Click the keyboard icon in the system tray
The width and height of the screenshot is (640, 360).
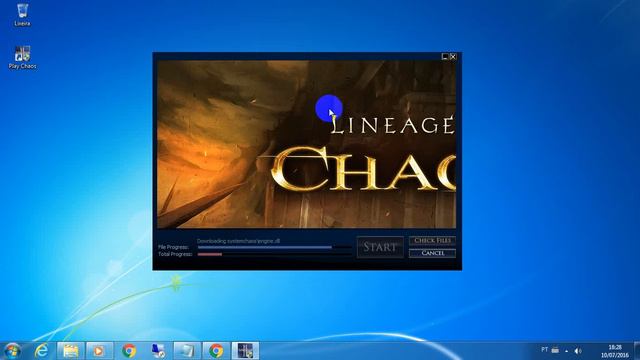(x=556, y=350)
